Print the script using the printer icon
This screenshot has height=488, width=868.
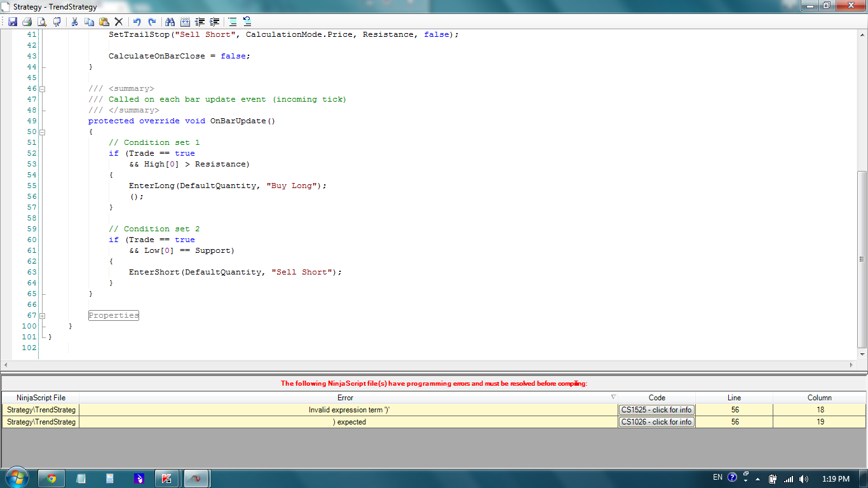point(27,22)
